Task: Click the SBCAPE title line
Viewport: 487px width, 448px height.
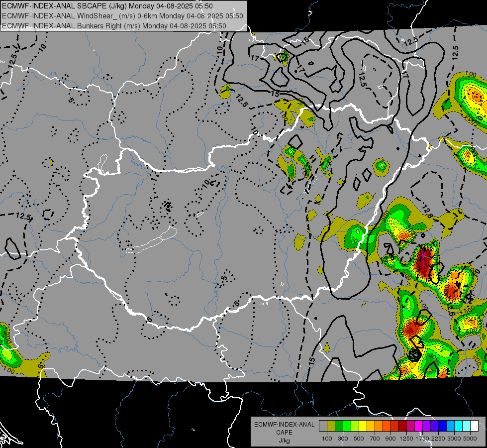Action: (x=107, y=6)
